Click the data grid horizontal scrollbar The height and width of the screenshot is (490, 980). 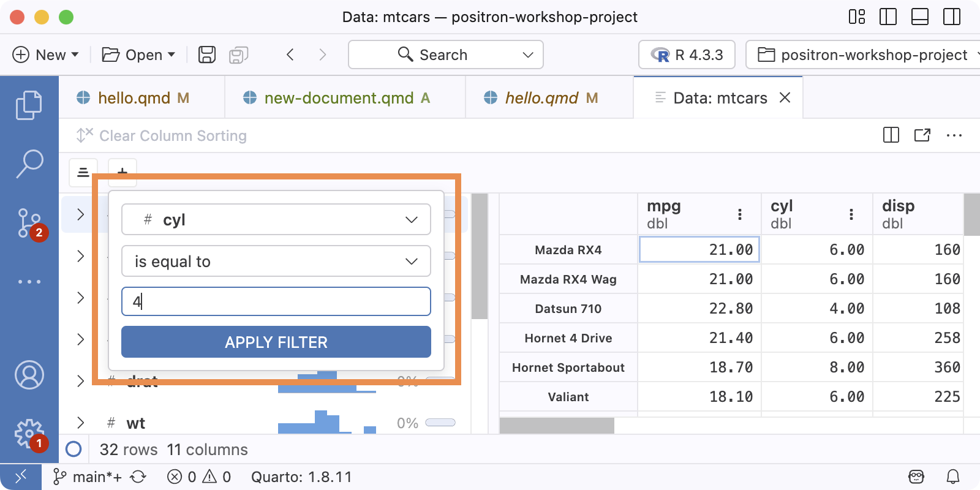(557, 426)
